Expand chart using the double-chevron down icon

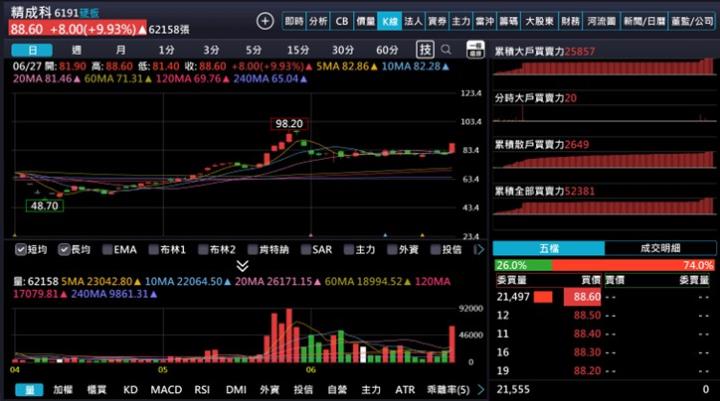click(x=242, y=266)
